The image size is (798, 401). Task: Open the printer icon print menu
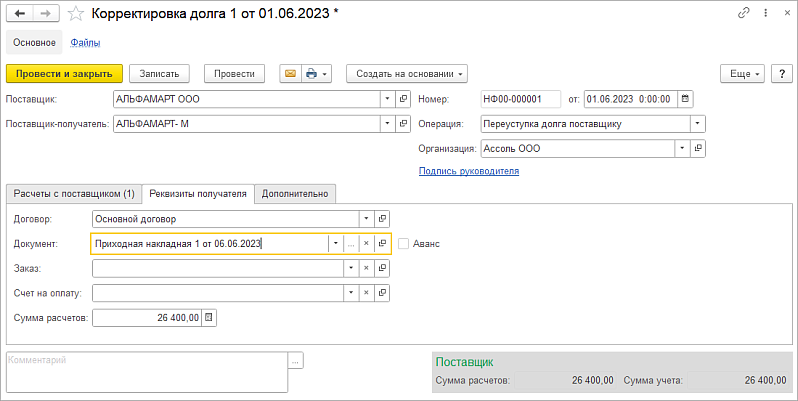[316, 73]
